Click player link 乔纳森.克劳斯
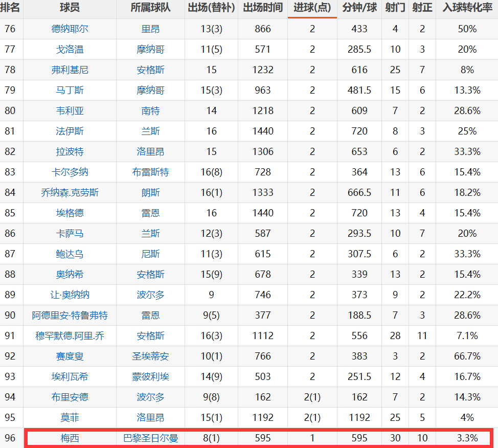This screenshot has height=448, width=498. (x=70, y=192)
